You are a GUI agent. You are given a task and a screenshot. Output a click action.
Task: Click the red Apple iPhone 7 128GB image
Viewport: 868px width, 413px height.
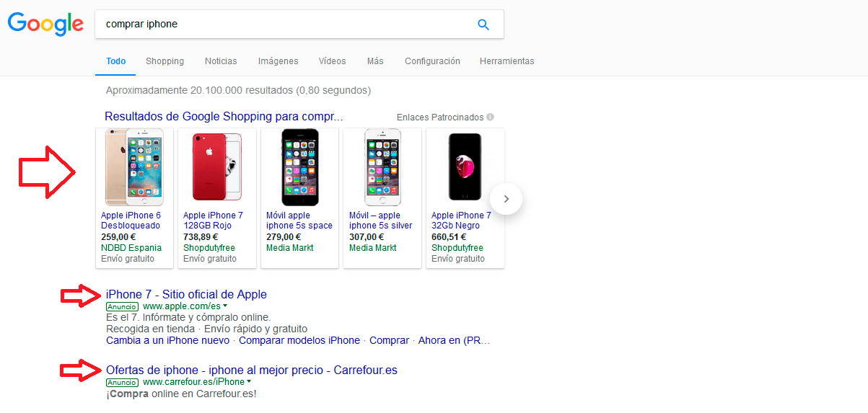click(x=216, y=168)
